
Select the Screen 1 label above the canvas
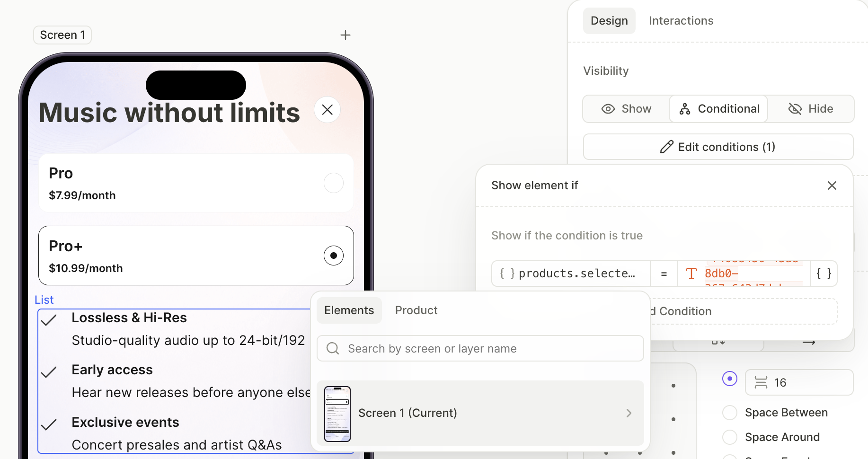tap(62, 35)
